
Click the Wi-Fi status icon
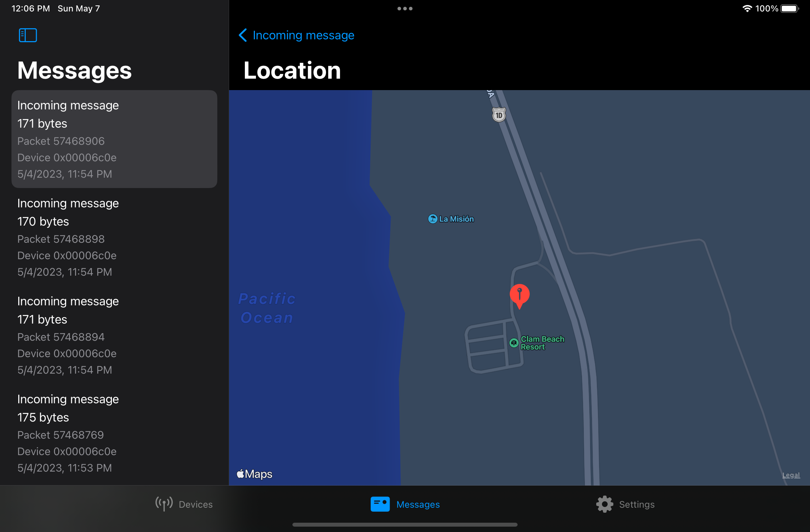point(747,8)
